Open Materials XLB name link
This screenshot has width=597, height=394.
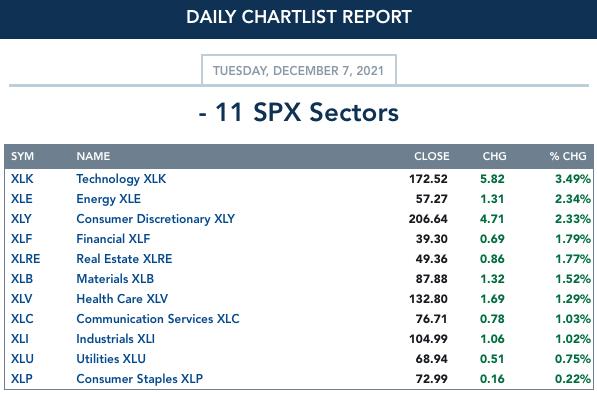point(115,279)
